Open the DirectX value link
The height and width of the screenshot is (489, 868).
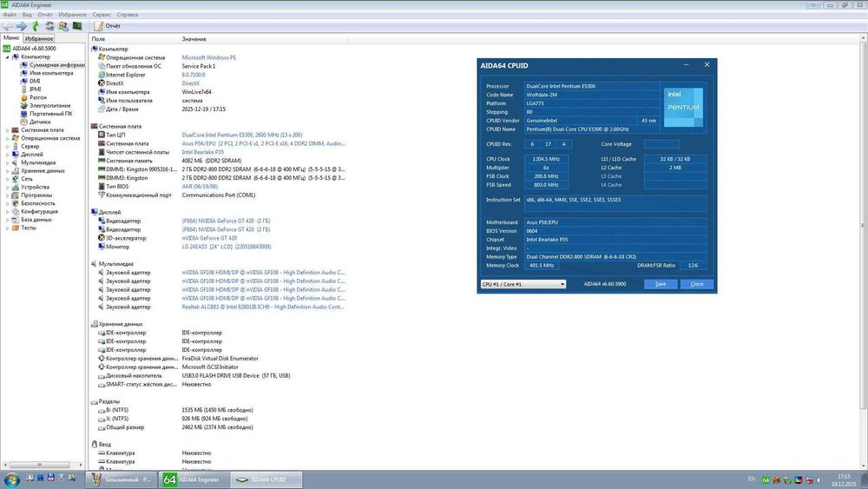click(190, 83)
